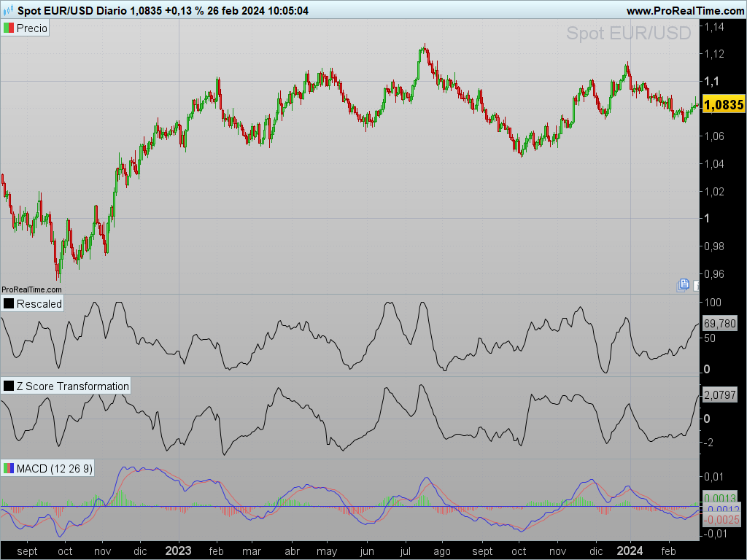The image size is (747, 560).
Task: Click the +0,13 % change value in title
Action: point(185,10)
